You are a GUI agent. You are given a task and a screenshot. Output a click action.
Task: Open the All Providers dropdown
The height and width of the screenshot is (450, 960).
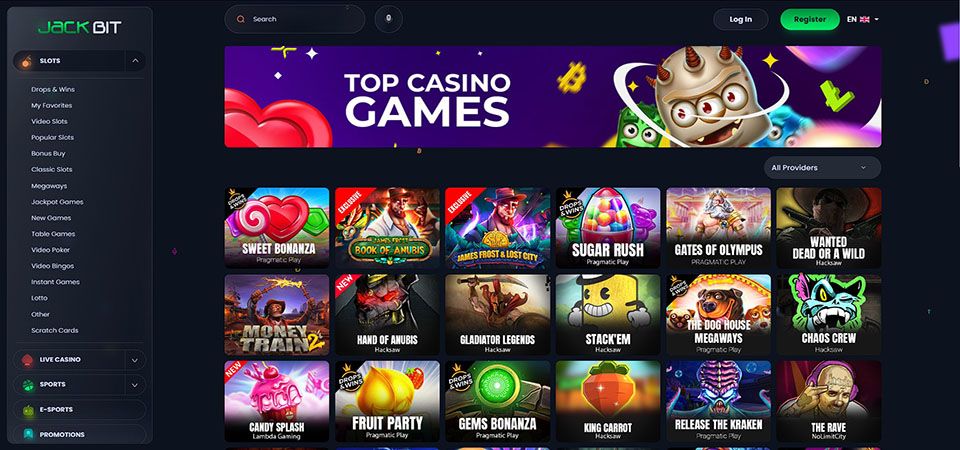822,168
